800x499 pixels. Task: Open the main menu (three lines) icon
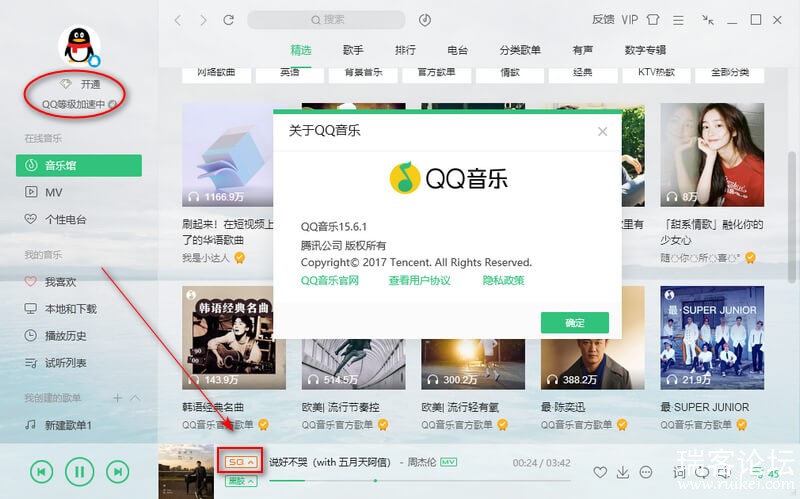point(678,20)
